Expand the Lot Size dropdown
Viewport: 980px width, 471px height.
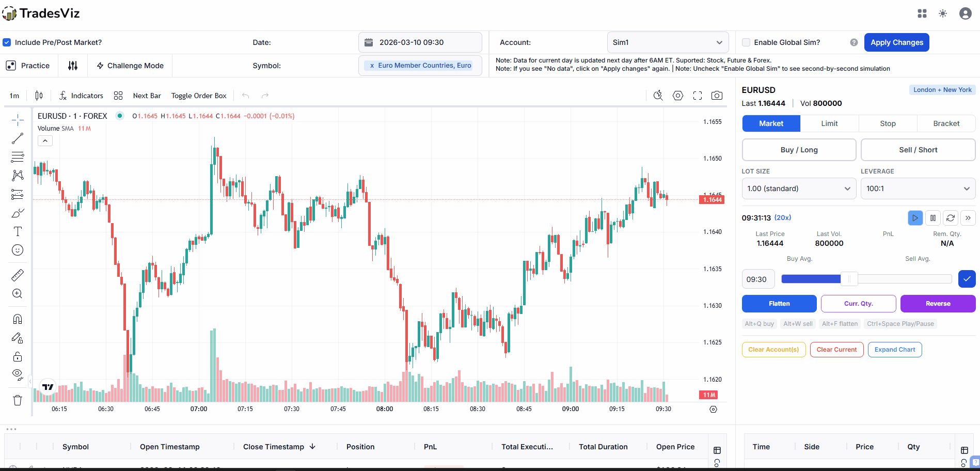click(x=799, y=189)
